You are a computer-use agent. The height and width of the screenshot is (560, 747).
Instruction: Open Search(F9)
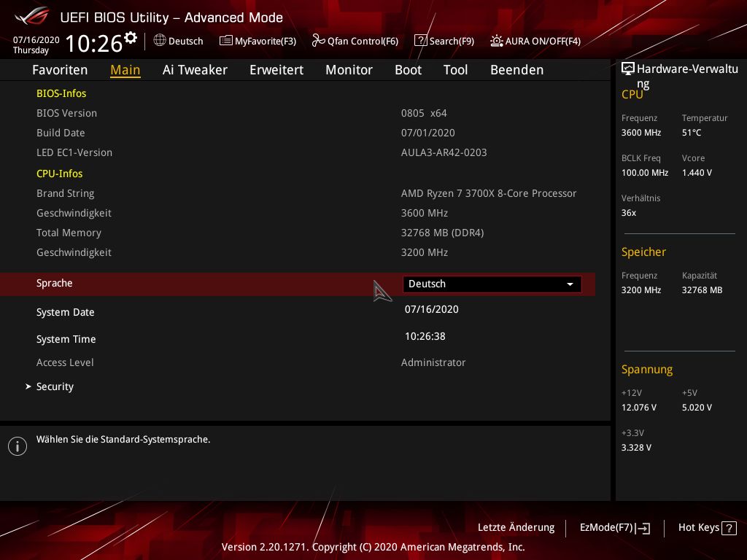[444, 41]
